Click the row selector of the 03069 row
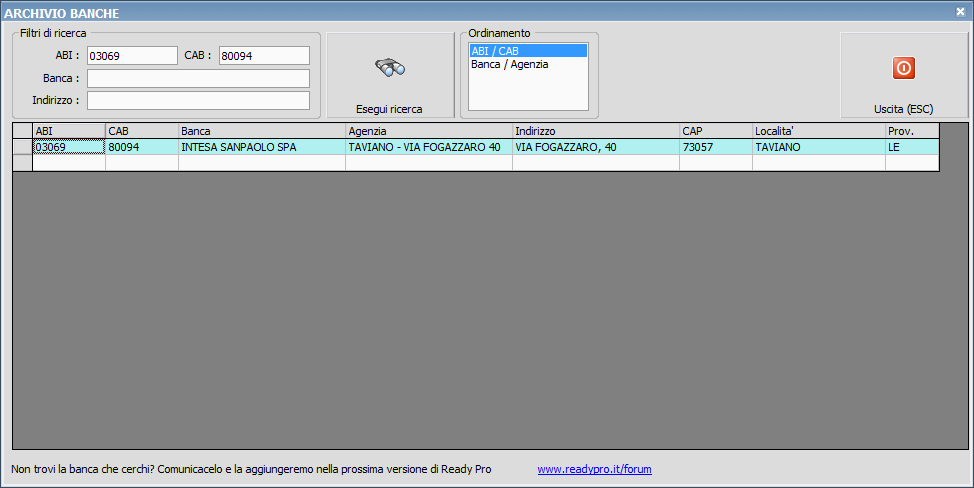Viewport: 974px width, 488px height. point(23,147)
